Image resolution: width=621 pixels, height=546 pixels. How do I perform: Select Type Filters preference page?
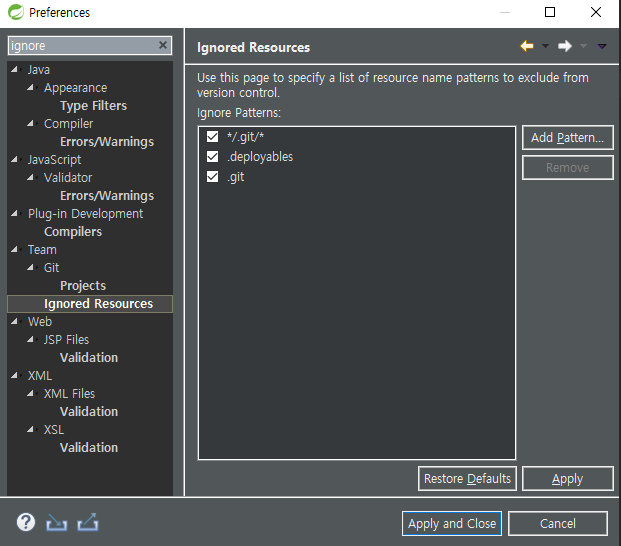93,106
